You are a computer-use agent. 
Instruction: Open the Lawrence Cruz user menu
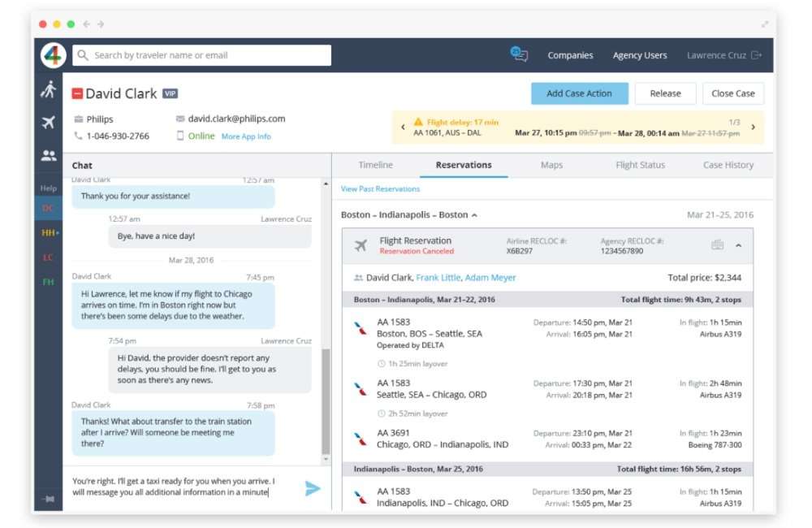tap(716, 55)
